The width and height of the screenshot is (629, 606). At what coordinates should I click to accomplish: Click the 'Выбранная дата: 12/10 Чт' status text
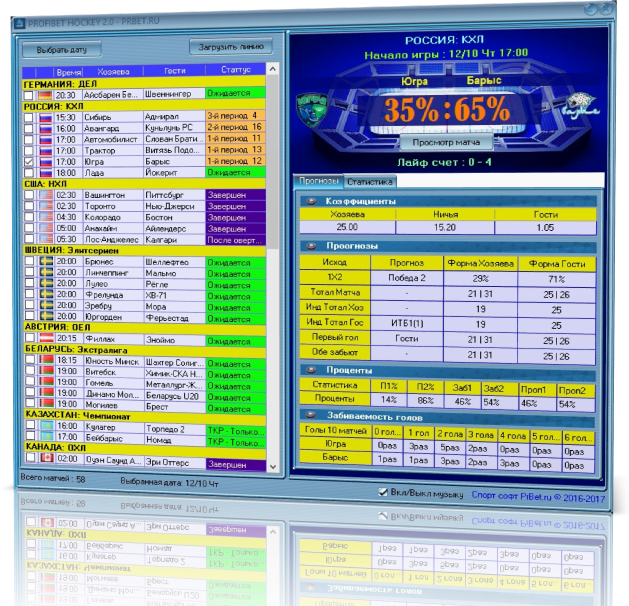pyautogui.click(x=169, y=482)
